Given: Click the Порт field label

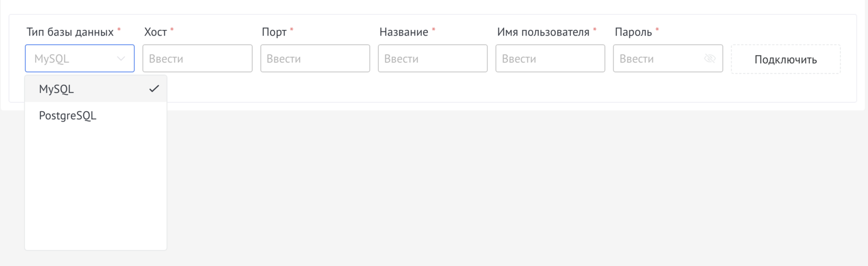Looking at the screenshot, I should [x=274, y=32].
